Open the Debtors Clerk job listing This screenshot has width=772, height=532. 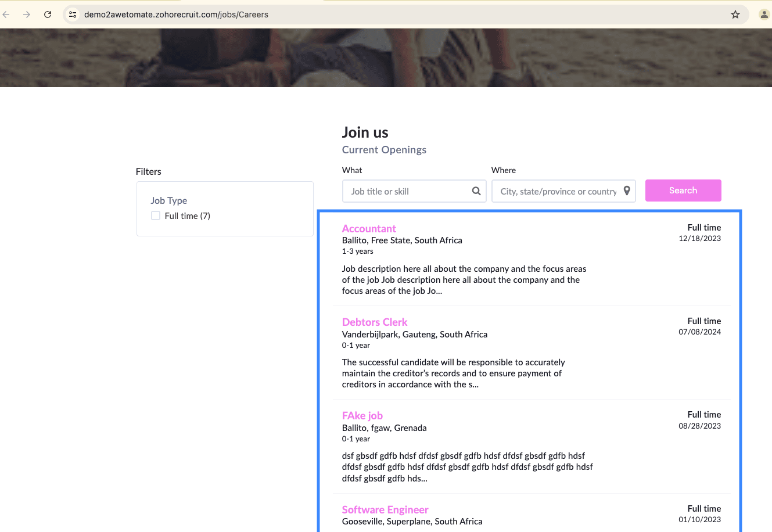coord(375,322)
